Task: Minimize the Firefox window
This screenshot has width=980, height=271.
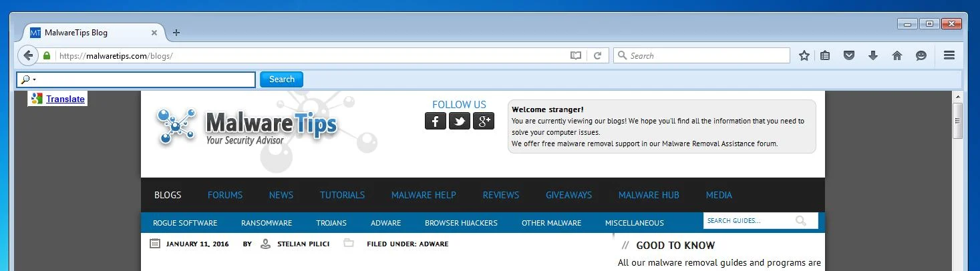Action: (x=907, y=24)
